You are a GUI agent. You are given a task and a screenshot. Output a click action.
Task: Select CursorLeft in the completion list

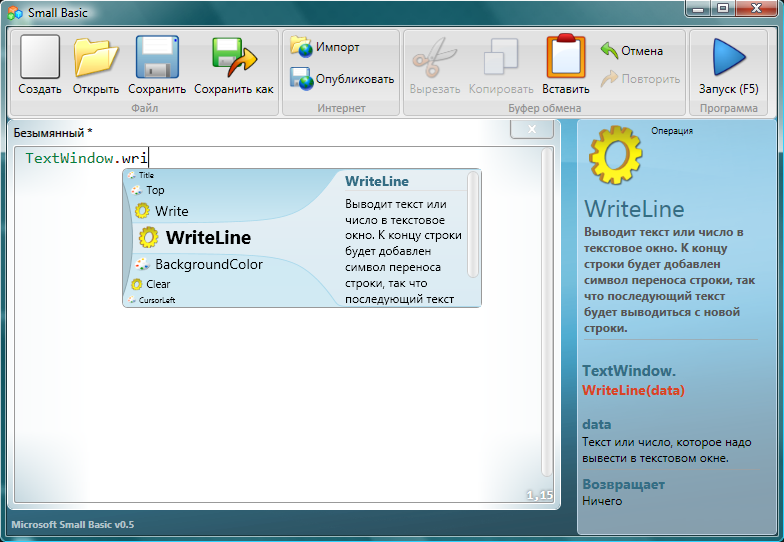click(x=157, y=299)
